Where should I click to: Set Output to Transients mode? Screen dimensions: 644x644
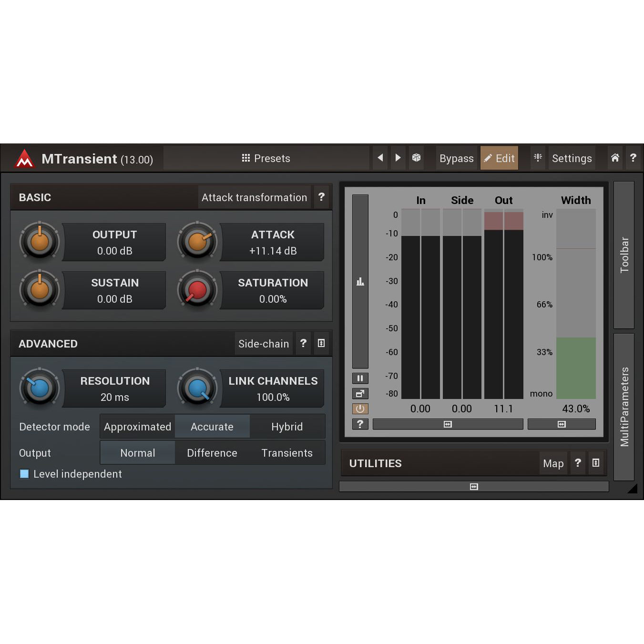coord(286,452)
